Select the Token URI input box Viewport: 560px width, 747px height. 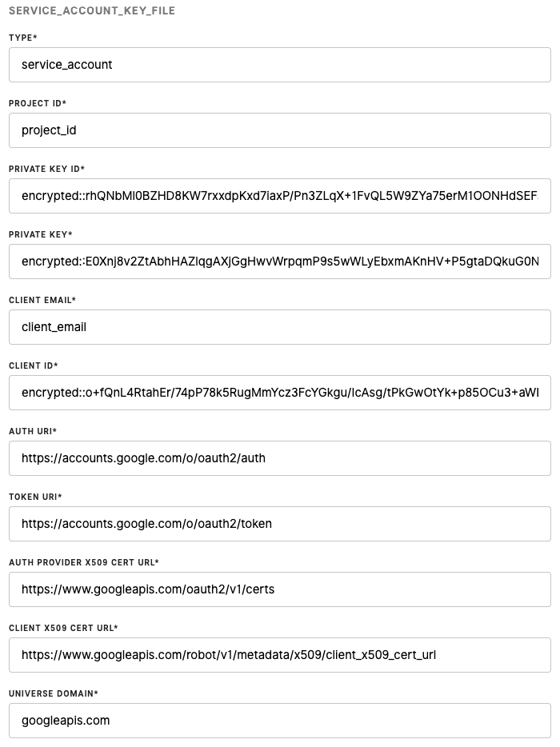(x=280, y=524)
